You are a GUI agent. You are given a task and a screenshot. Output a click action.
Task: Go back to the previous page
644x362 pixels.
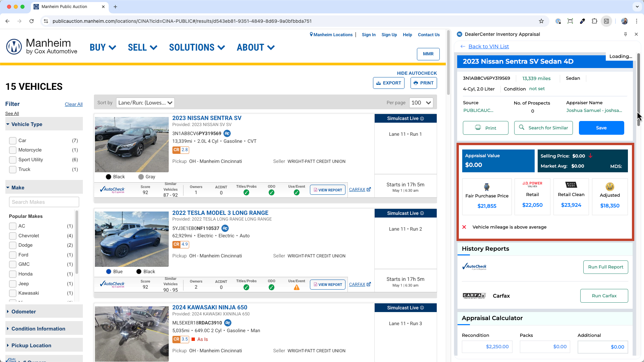click(7, 21)
